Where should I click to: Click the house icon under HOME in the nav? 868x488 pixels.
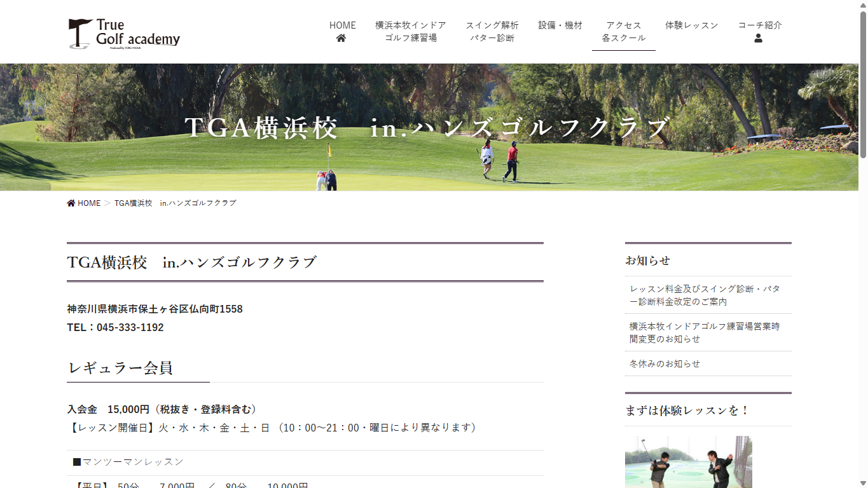341,38
